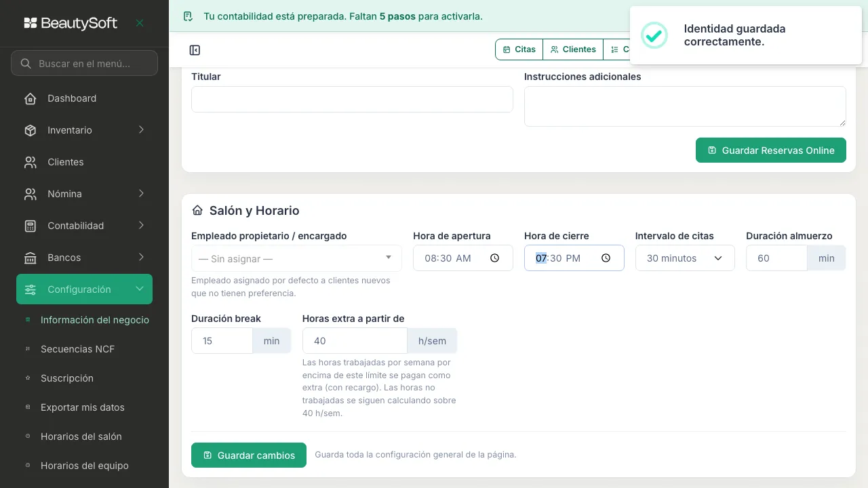Open Dashboard from the house icon
868x488 pixels.
31,98
